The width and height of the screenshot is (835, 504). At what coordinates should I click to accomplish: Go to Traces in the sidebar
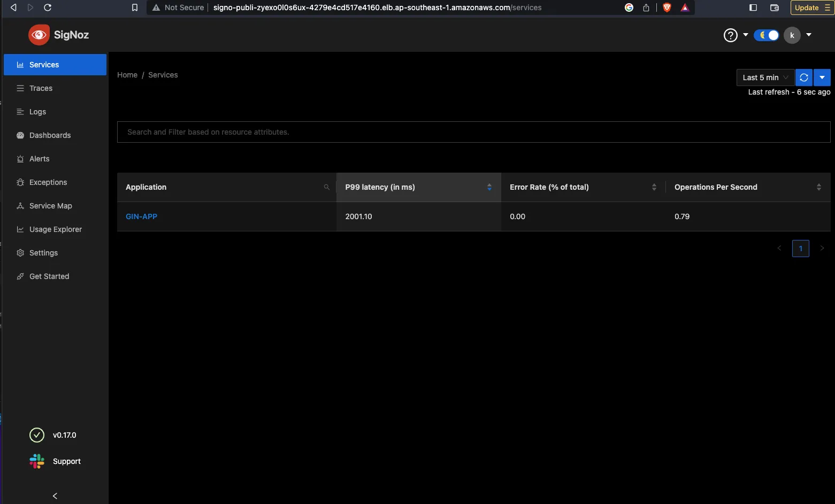pos(55,88)
